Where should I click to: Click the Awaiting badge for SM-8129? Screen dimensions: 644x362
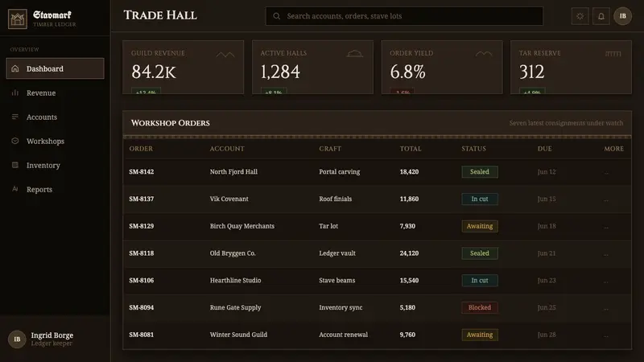tap(480, 226)
